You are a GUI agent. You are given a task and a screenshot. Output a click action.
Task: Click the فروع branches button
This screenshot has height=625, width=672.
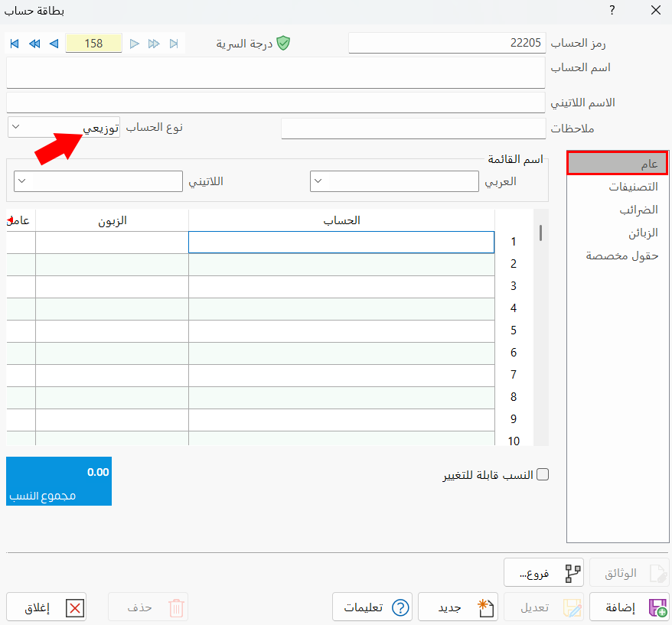click(x=543, y=571)
